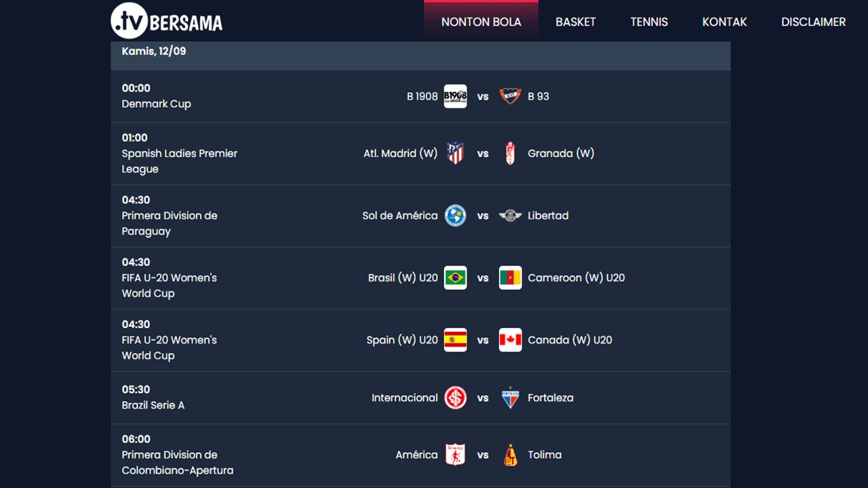The image size is (868, 488).
Task: Click the B 1908 club crest
Action: tap(455, 96)
